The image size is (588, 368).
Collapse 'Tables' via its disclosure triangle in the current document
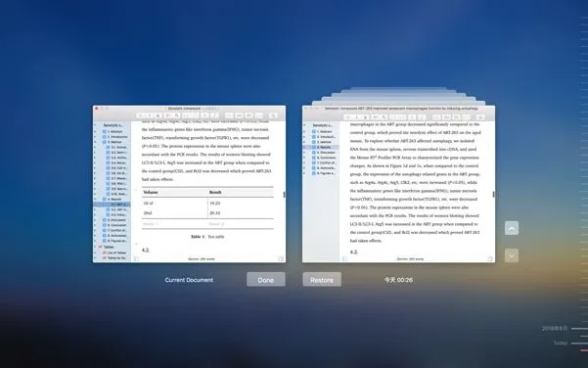(x=95, y=247)
